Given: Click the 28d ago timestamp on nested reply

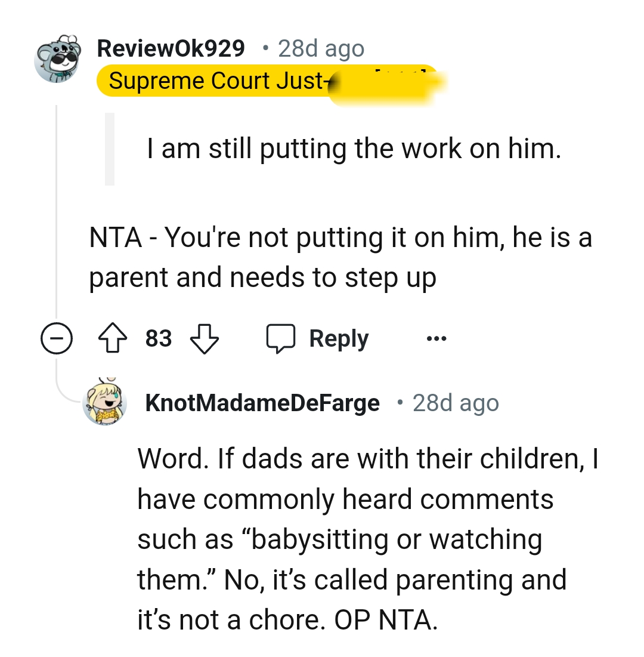Looking at the screenshot, I should click(x=456, y=403).
